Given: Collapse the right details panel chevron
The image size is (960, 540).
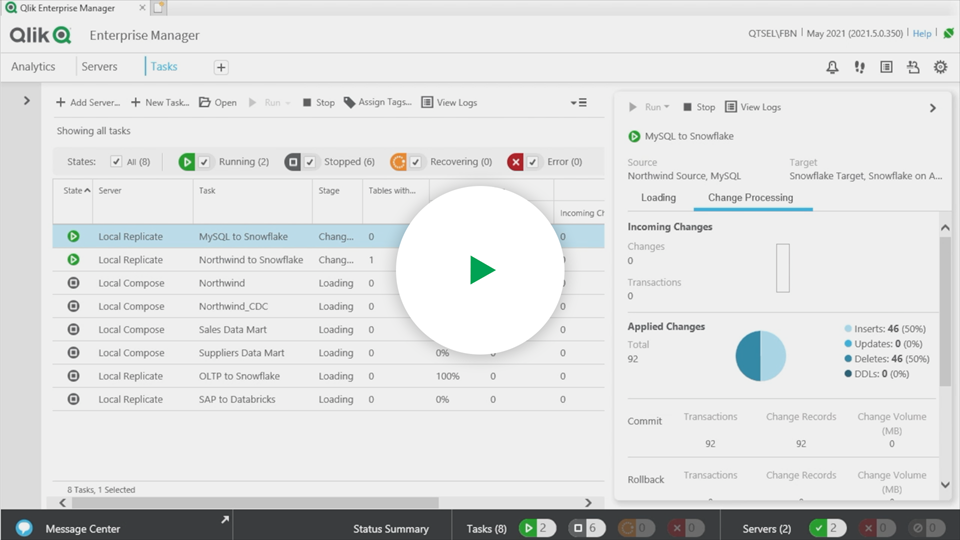Looking at the screenshot, I should (932, 108).
